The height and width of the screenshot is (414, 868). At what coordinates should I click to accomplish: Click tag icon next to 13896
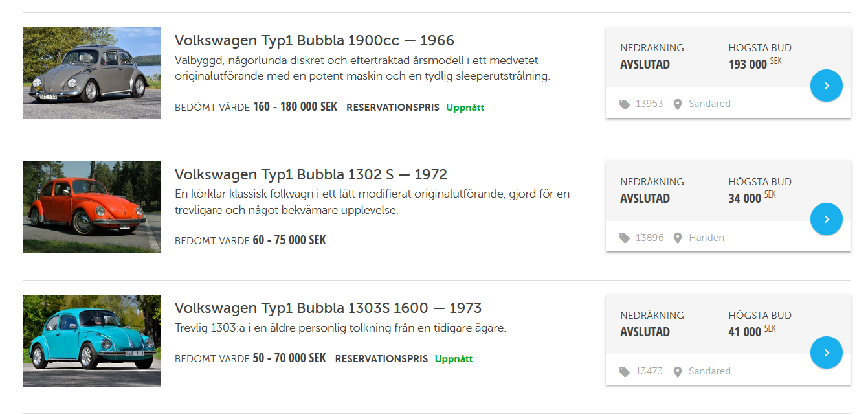[x=625, y=238]
